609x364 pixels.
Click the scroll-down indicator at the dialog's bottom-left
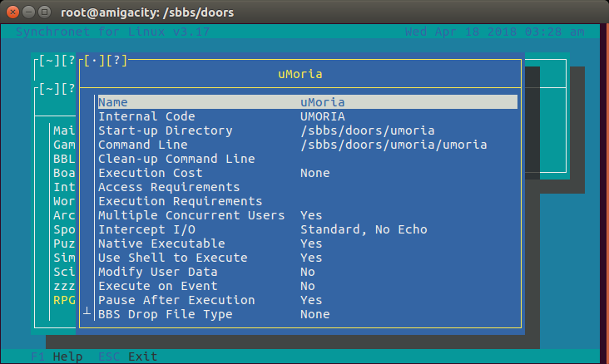click(87, 309)
